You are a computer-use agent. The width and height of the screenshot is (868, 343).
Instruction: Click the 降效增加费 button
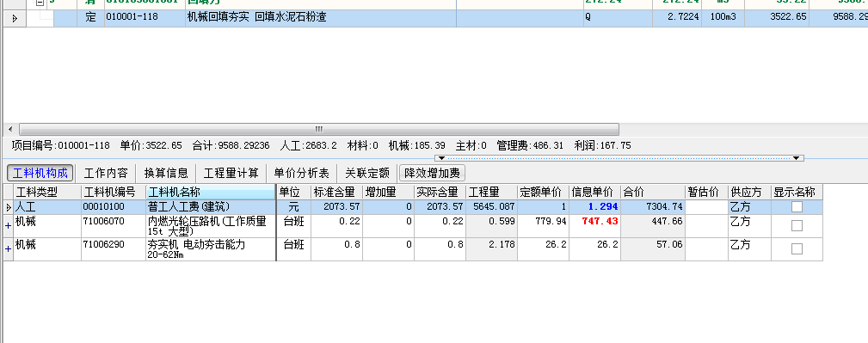(x=433, y=173)
